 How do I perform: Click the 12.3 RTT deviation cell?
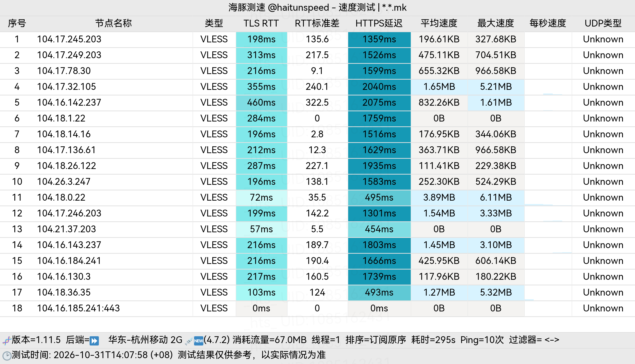(317, 150)
